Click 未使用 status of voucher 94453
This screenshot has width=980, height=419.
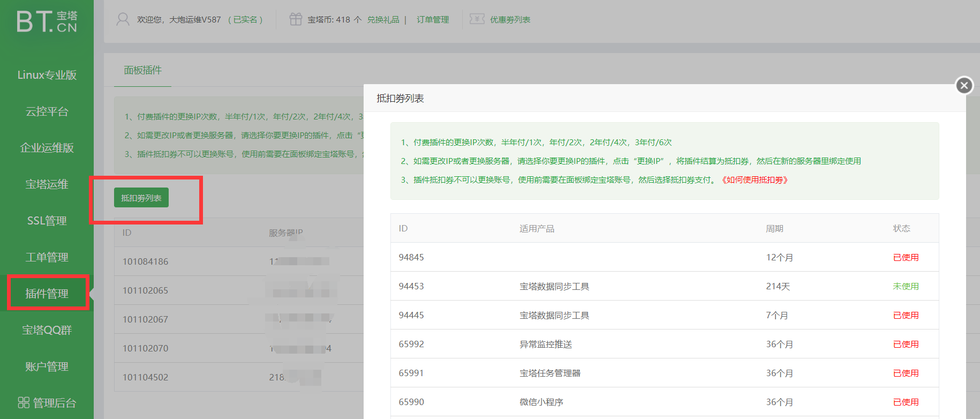(x=906, y=286)
